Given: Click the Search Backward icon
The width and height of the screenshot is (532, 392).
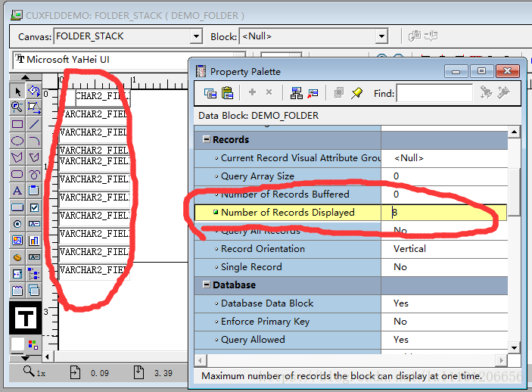Looking at the screenshot, I should click(503, 92).
